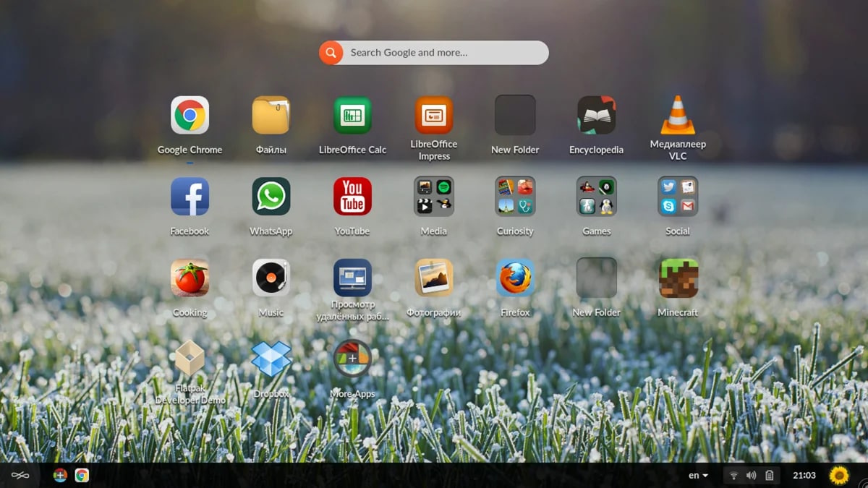Viewport: 868px width, 488px height.
Task: Open Flatpak Developer Demo
Action: point(190,359)
